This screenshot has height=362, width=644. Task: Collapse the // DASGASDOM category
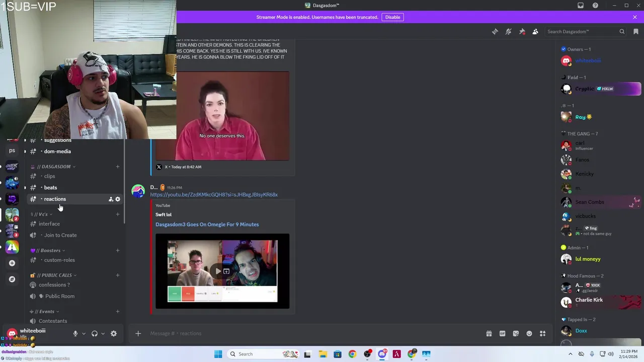[53, 166]
